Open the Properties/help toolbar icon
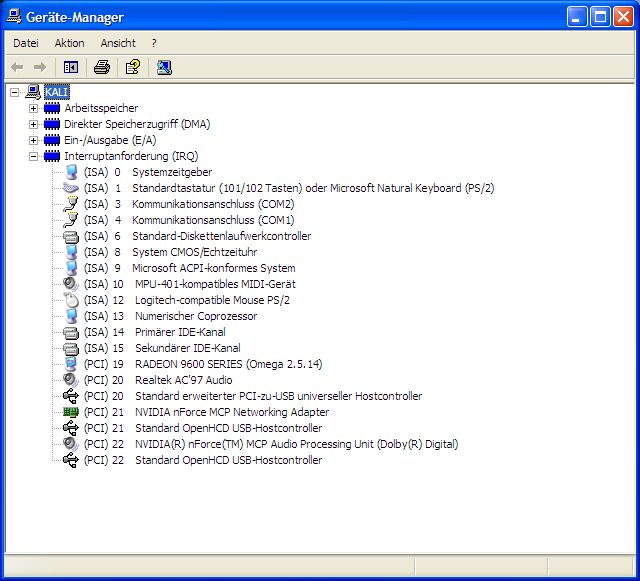The height and width of the screenshot is (581, 640). click(133, 67)
